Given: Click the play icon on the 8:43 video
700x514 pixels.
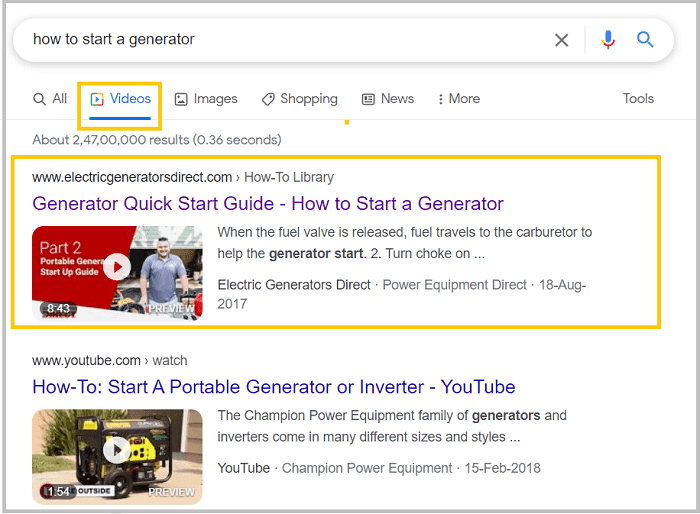Looking at the screenshot, I should point(117,267).
